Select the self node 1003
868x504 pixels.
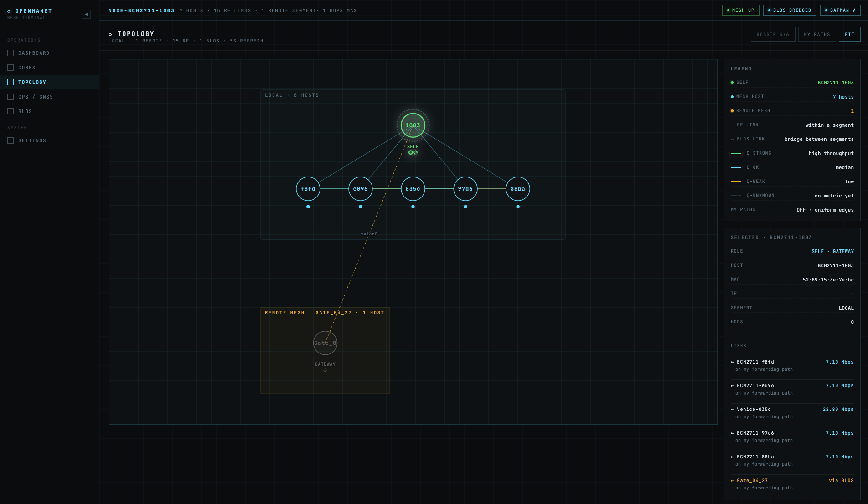click(413, 125)
